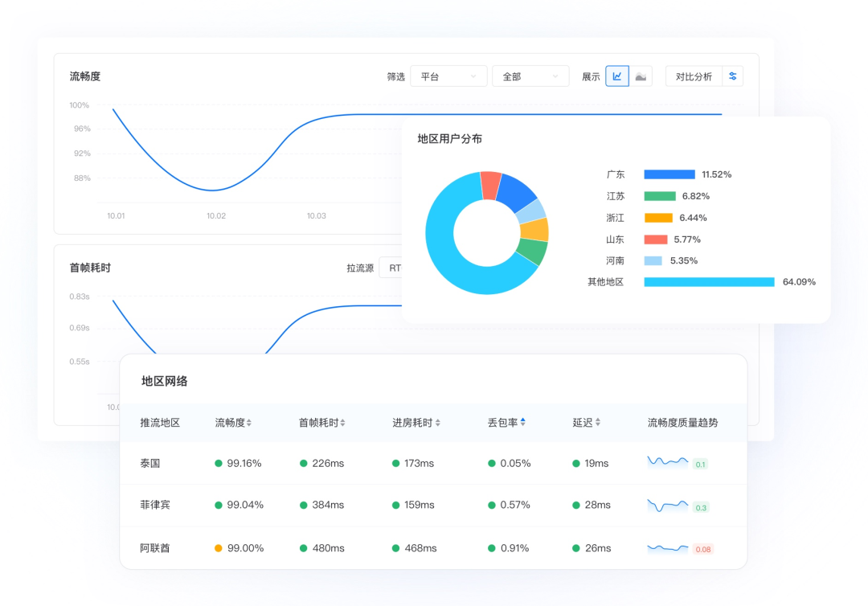The height and width of the screenshot is (606, 868).
Task: Sort table by 丢包率 column
Action: [522, 422]
